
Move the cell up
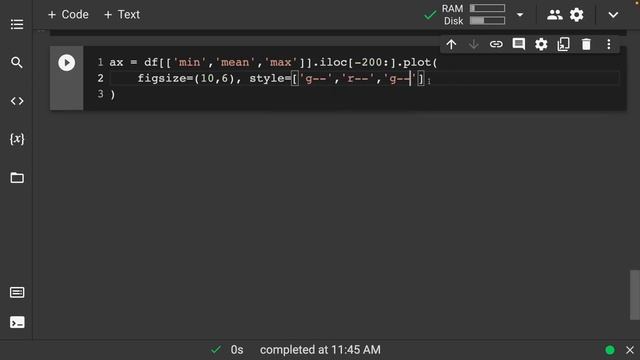point(451,44)
